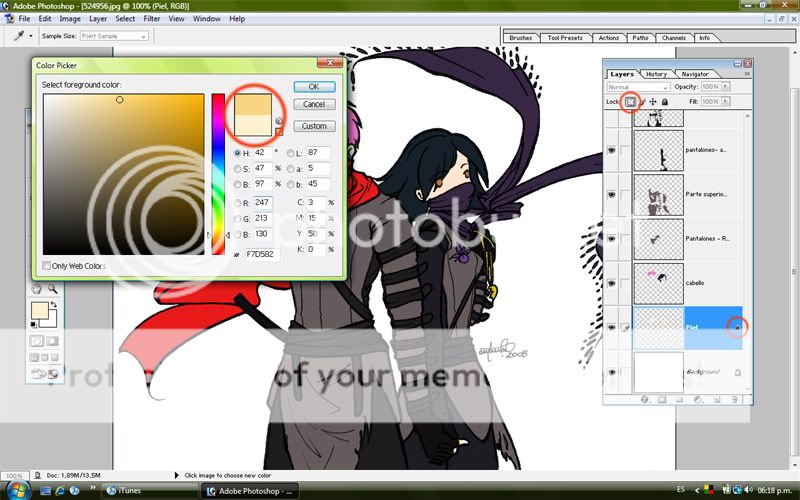Show hidden quick launch icons chevron
The image size is (800, 500).
coord(91,488)
